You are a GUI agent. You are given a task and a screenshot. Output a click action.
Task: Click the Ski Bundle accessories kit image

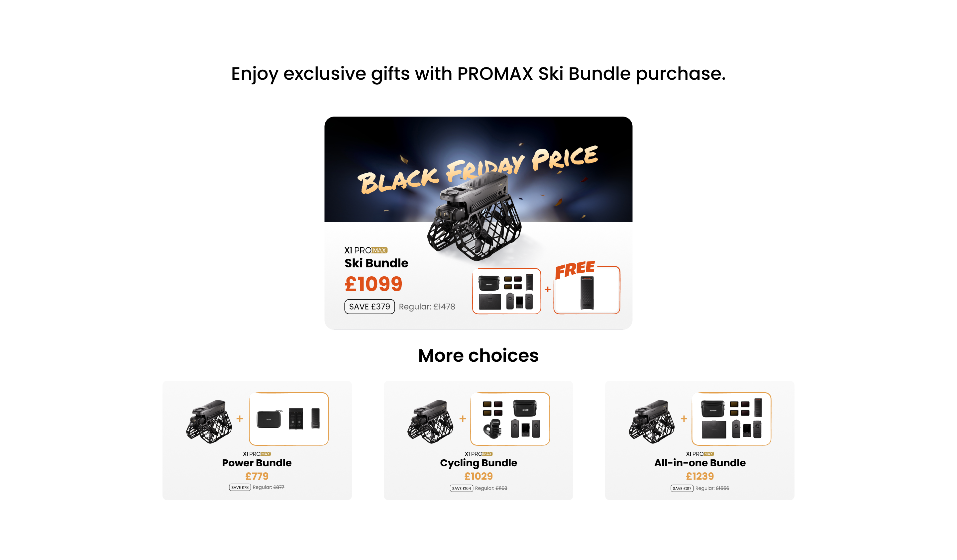506,291
